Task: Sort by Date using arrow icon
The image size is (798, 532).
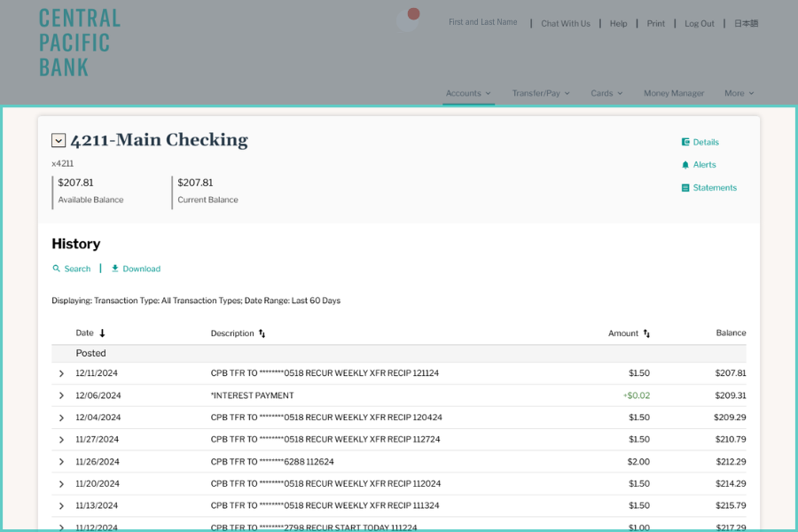Action: (102, 333)
